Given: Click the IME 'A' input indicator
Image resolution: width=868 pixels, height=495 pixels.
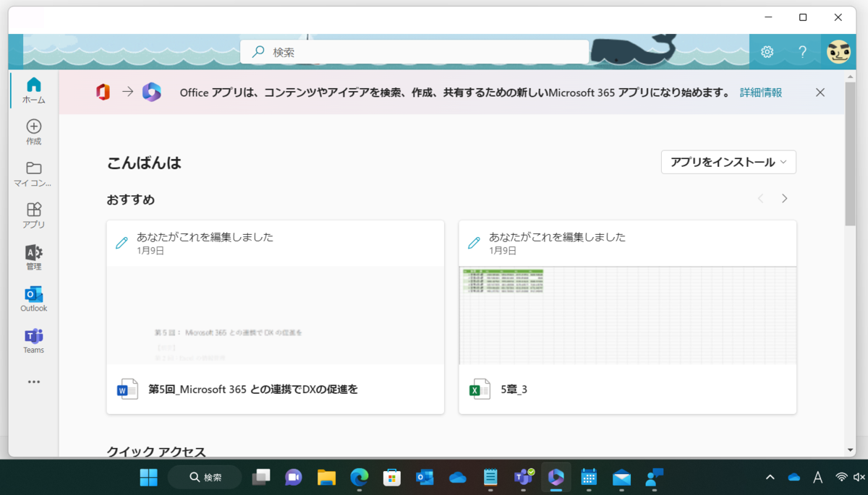Looking at the screenshot, I should tap(818, 477).
